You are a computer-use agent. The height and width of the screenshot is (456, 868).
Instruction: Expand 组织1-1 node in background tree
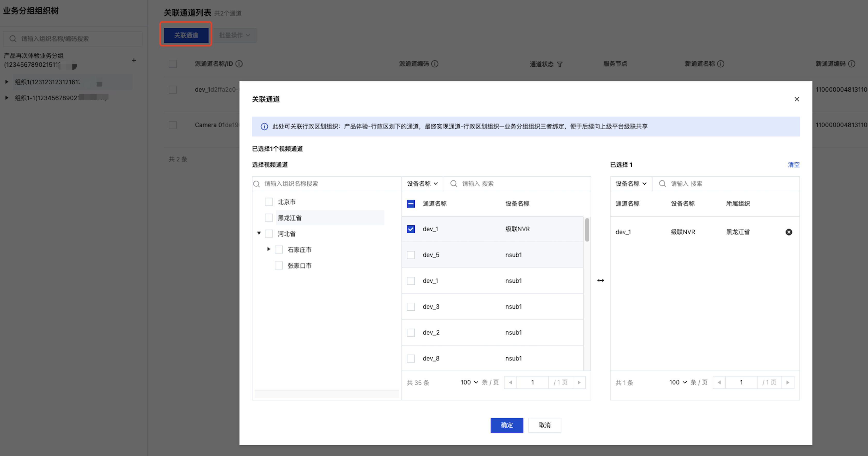[x=6, y=98]
